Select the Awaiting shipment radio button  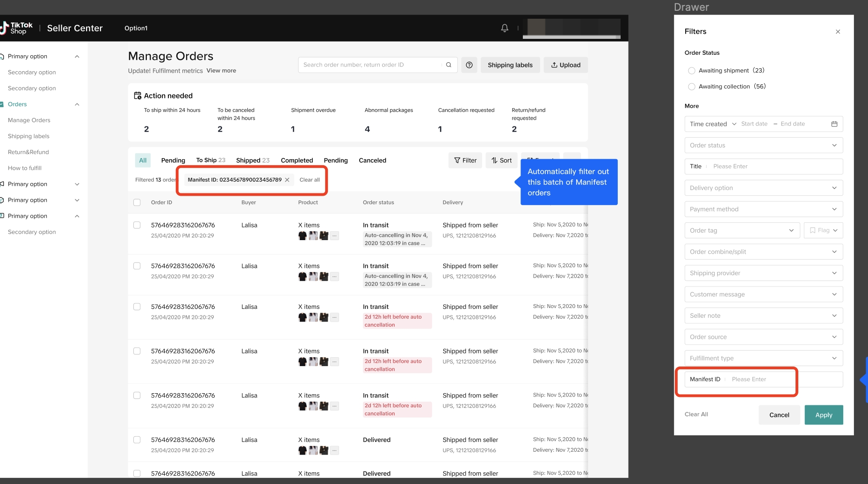point(691,71)
